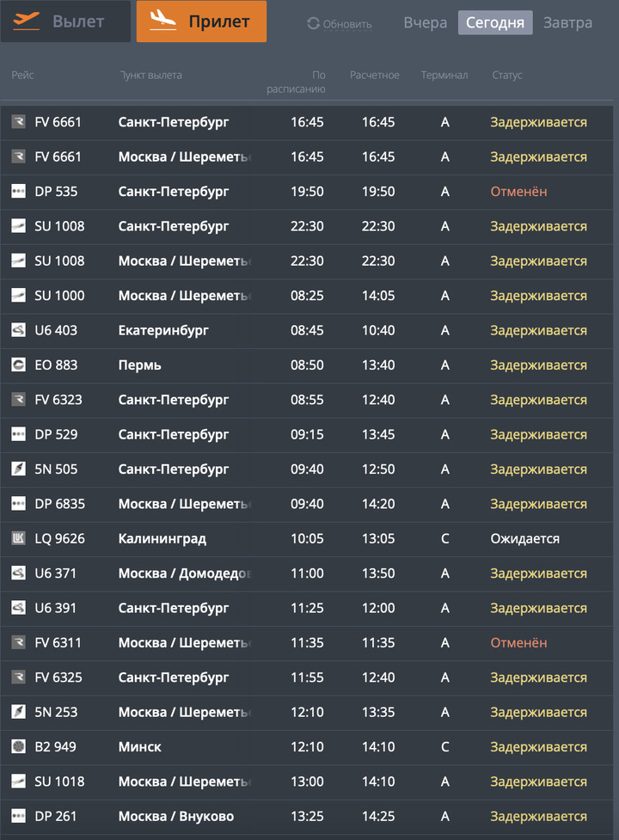The height and width of the screenshot is (840, 619).
Task: Open the cancelled FV 6311 flight row
Action: [308, 643]
